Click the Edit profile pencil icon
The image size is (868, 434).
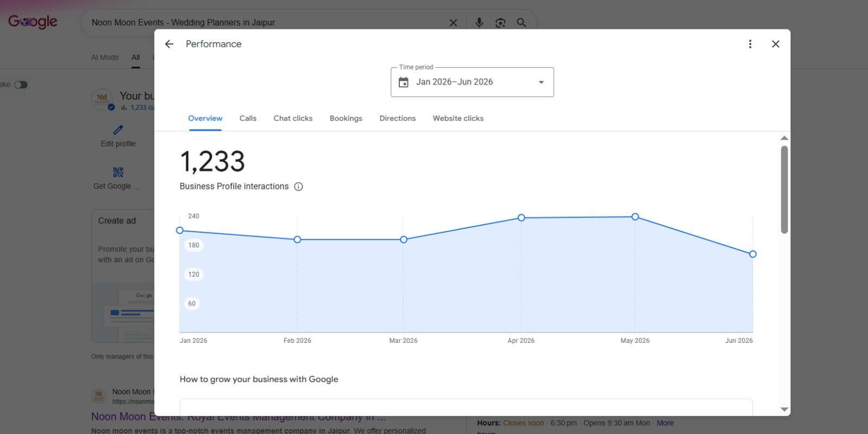pos(118,130)
